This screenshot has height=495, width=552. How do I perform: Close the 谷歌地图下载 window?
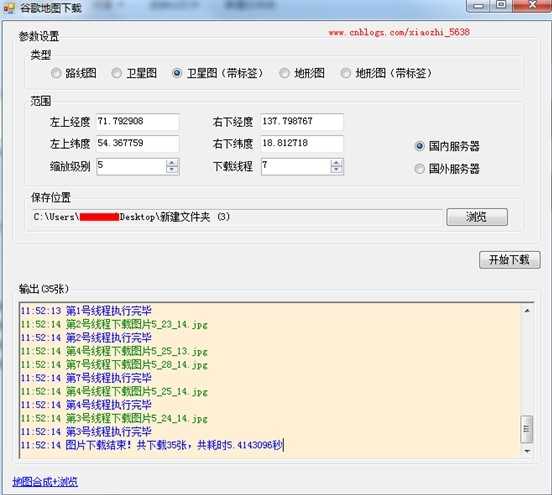click(532, 5)
